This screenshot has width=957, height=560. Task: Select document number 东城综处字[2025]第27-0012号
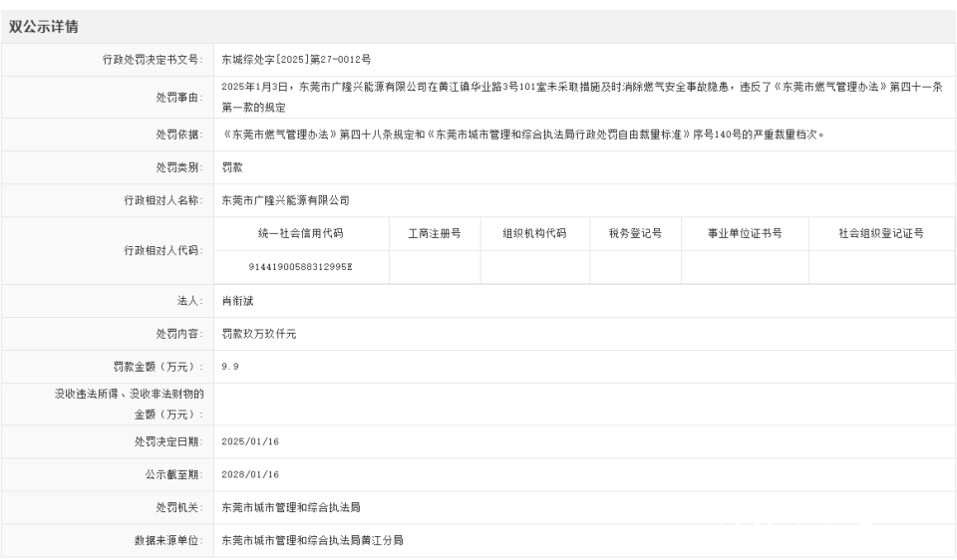(x=296, y=60)
